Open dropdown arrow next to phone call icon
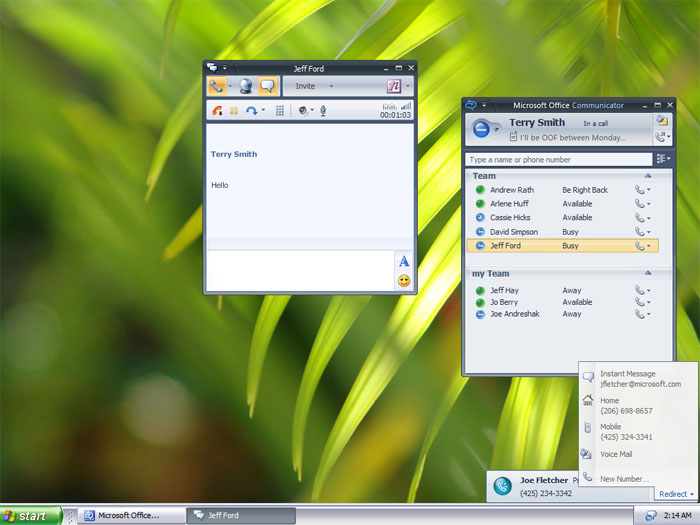Image resolution: width=700 pixels, height=525 pixels. [230, 86]
